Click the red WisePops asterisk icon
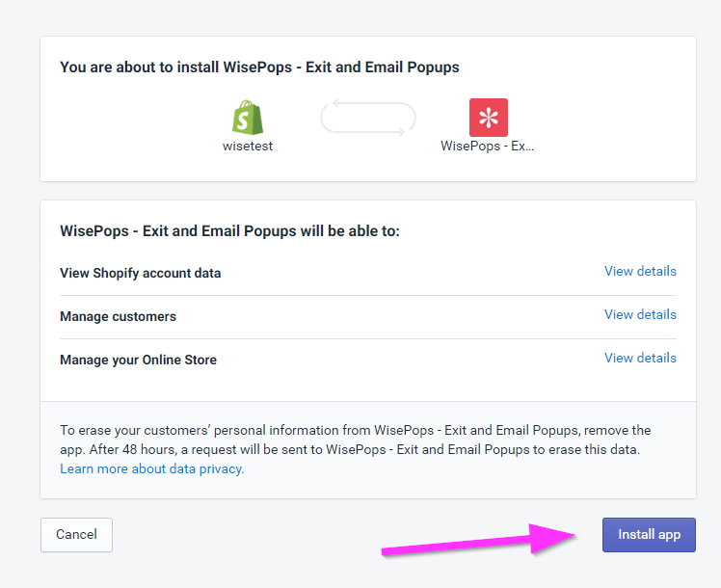Image resolution: width=721 pixels, height=588 pixels. click(x=489, y=118)
